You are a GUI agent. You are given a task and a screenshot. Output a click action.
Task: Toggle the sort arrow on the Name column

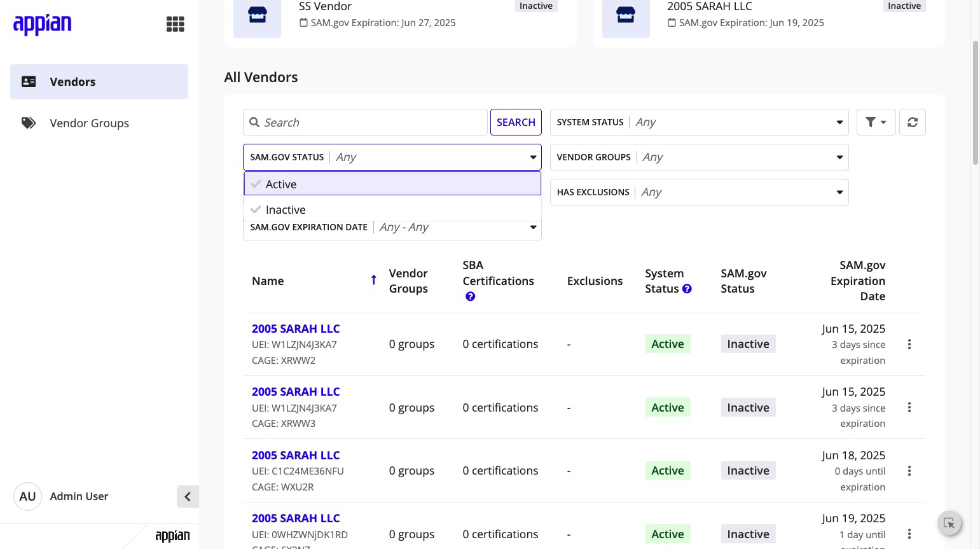(374, 281)
